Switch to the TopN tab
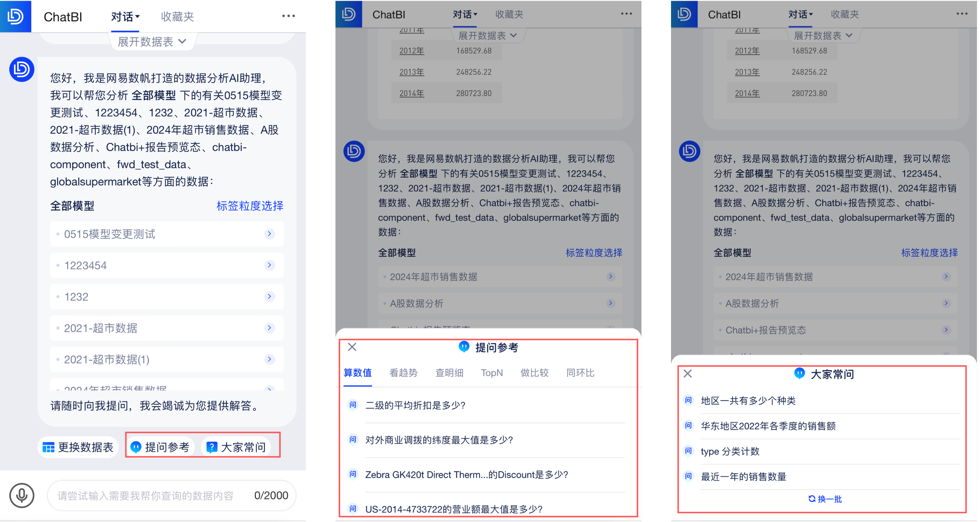This screenshot has width=980, height=522. (x=492, y=373)
